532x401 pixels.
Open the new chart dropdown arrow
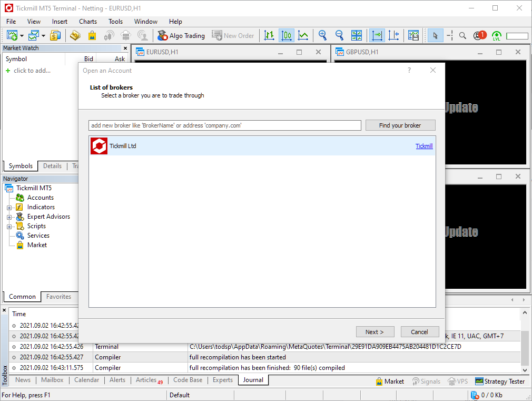point(22,36)
